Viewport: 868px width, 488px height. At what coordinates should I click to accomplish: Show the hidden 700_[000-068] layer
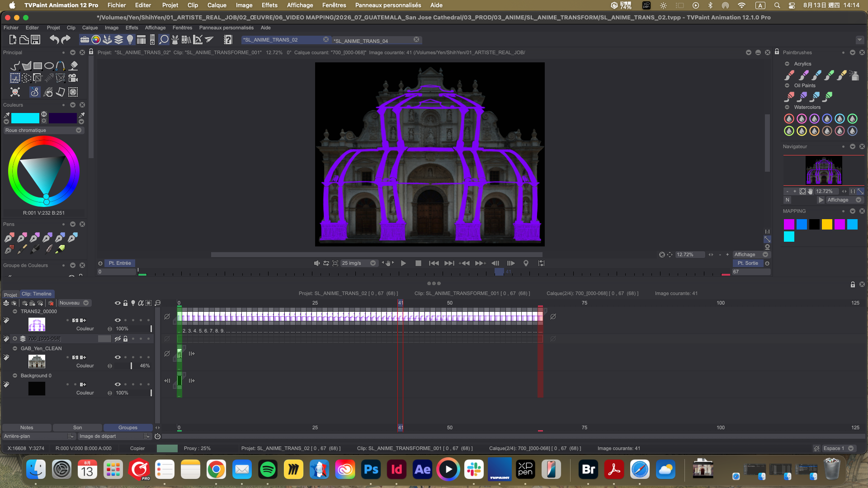(118, 339)
